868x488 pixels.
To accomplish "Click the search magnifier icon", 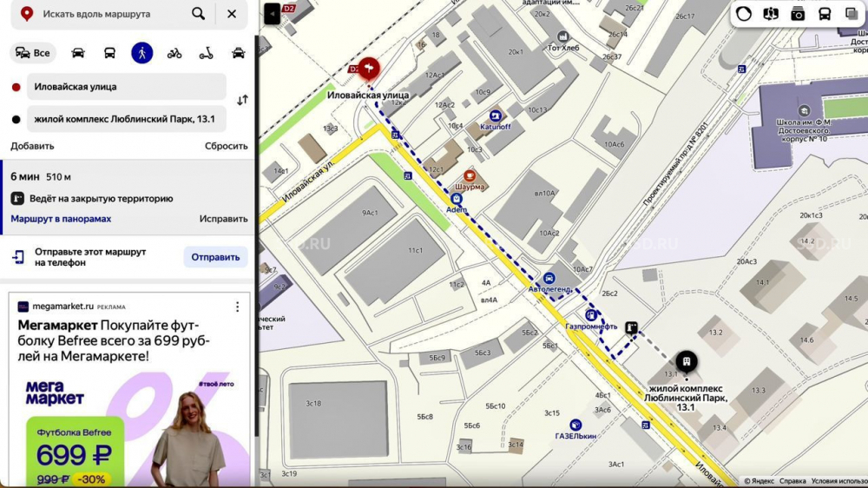I will (x=198, y=14).
